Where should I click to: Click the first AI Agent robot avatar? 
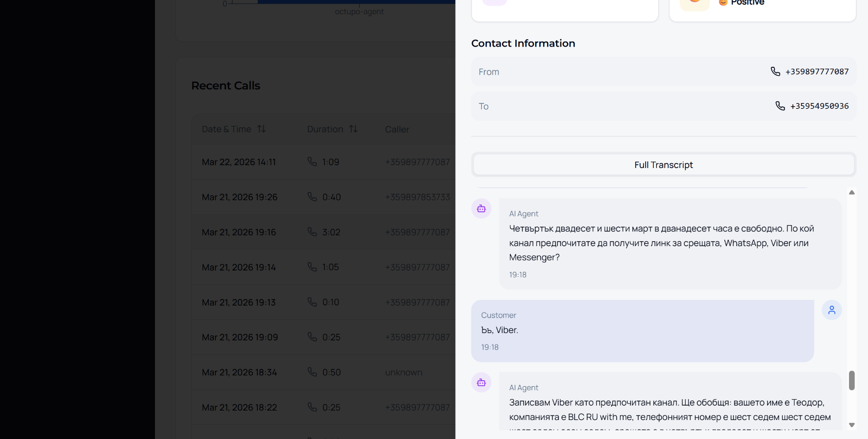(481, 209)
